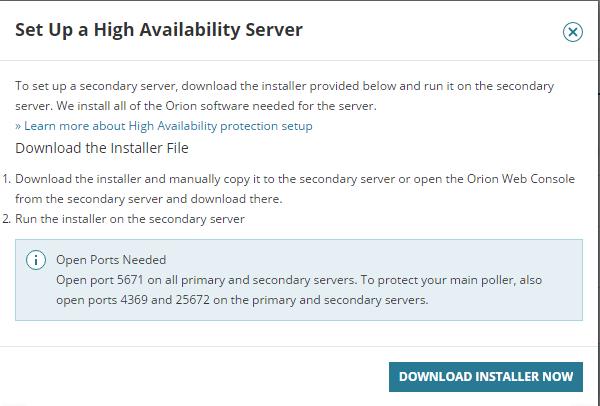The height and width of the screenshot is (406, 600).
Task: Click the step 1 list number
Action: (6, 179)
